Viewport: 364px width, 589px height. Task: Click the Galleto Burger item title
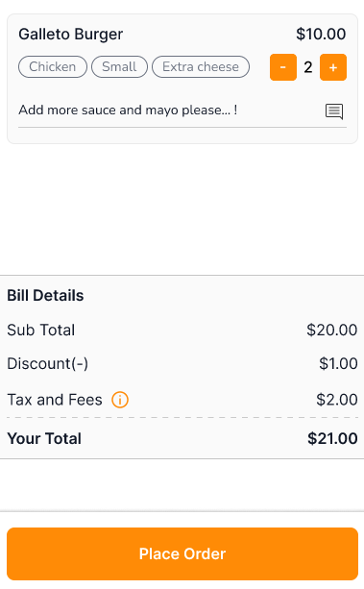click(x=71, y=35)
